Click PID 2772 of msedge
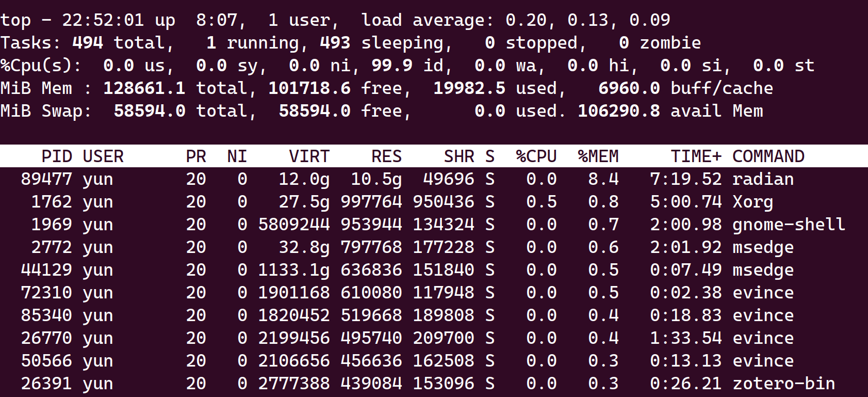 (x=52, y=247)
